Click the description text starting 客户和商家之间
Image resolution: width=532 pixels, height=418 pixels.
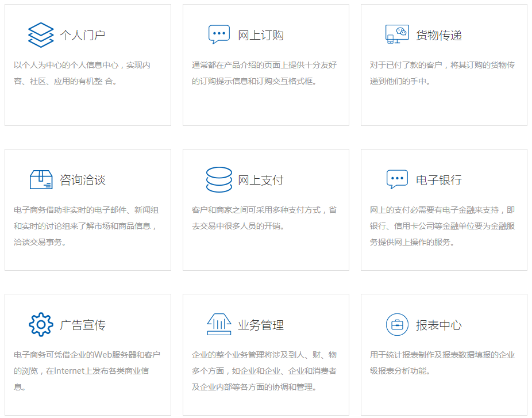(x=264, y=218)
